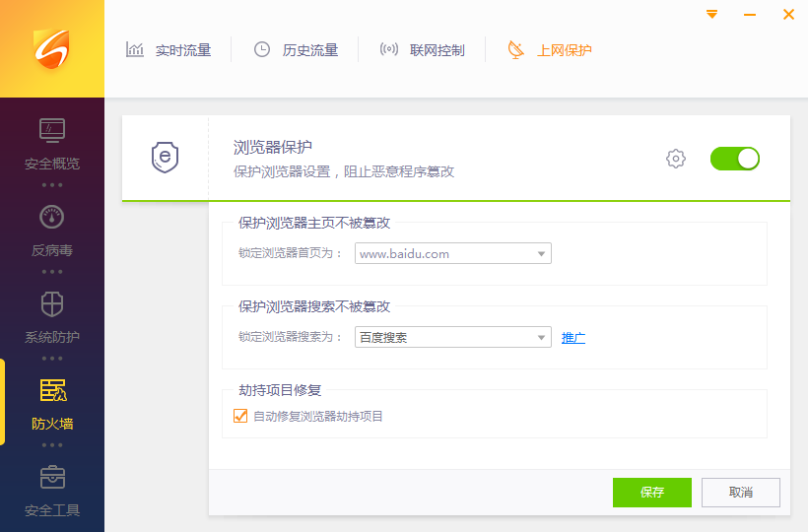Click the 浏览器保护 title text

(273, 148)
